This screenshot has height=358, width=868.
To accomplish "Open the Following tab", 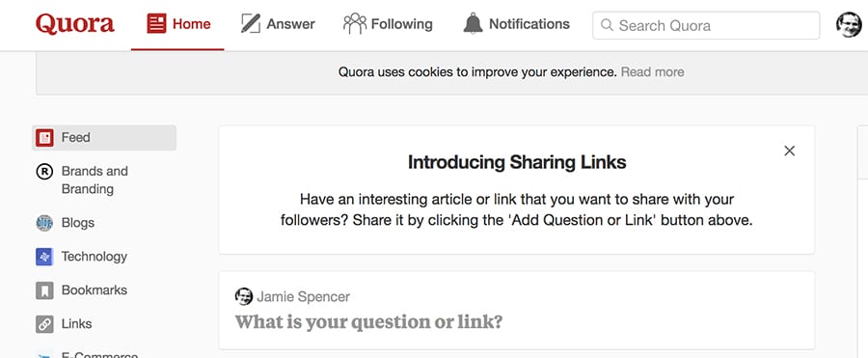I will point(388,24).
